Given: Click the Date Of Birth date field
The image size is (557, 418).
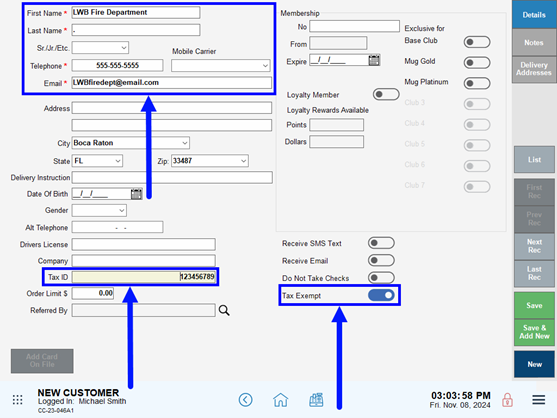Looking at the screenshot, I should 102,194.
